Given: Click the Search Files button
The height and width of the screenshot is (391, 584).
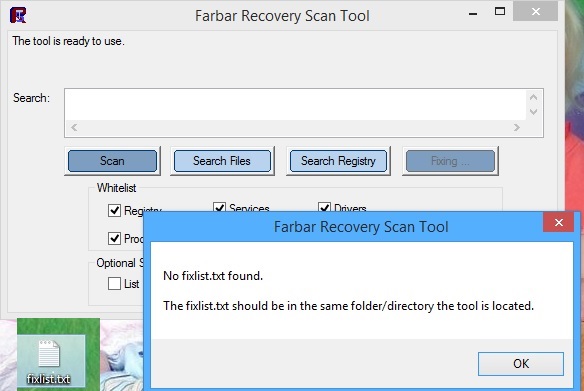Looking at the screenshot, I should pyautogui.click(x=222, y=161).
